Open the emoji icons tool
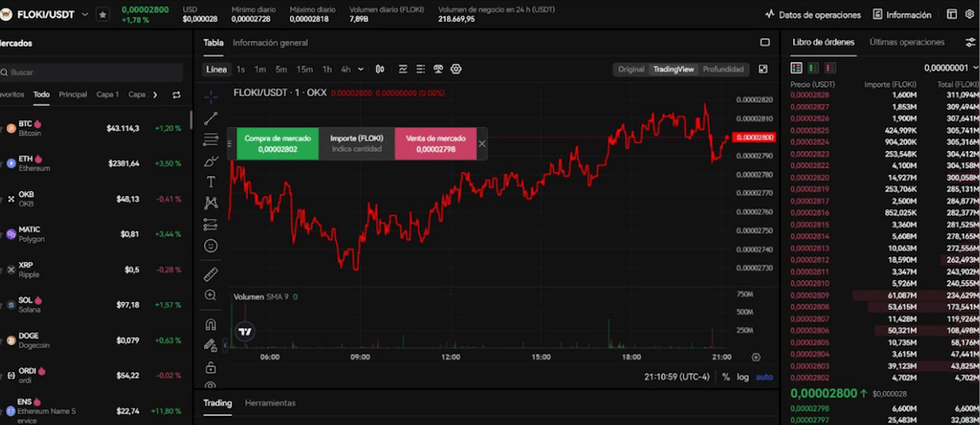 point(211,246)
